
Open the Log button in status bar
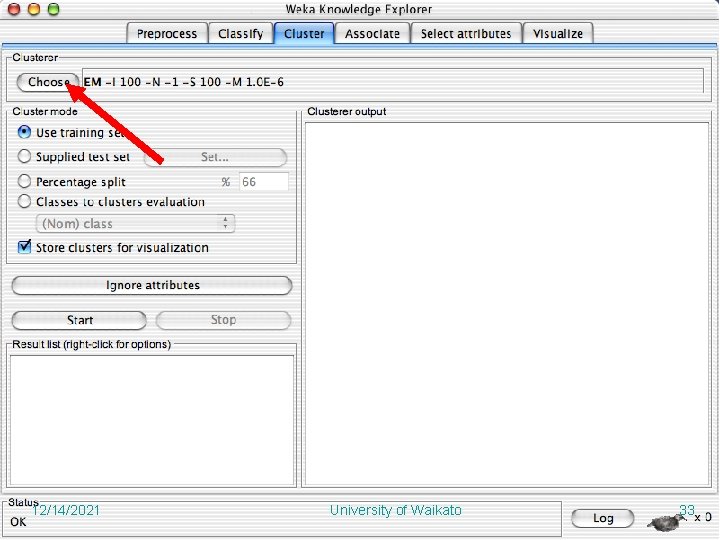coord(602,518)
